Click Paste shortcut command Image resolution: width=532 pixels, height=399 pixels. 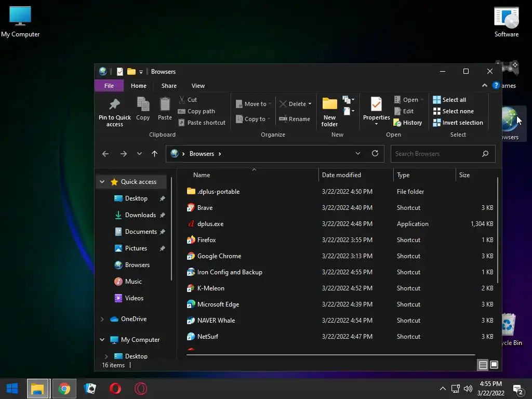pyautogui.click(x=202, y=123)
